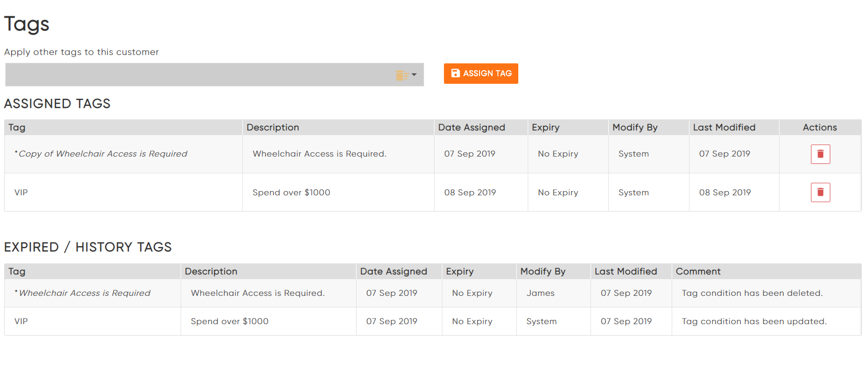This screenshot has width=868, height=365.
Task: Select the ASSIGNED TAGS section heading
Action: point(57,103)
